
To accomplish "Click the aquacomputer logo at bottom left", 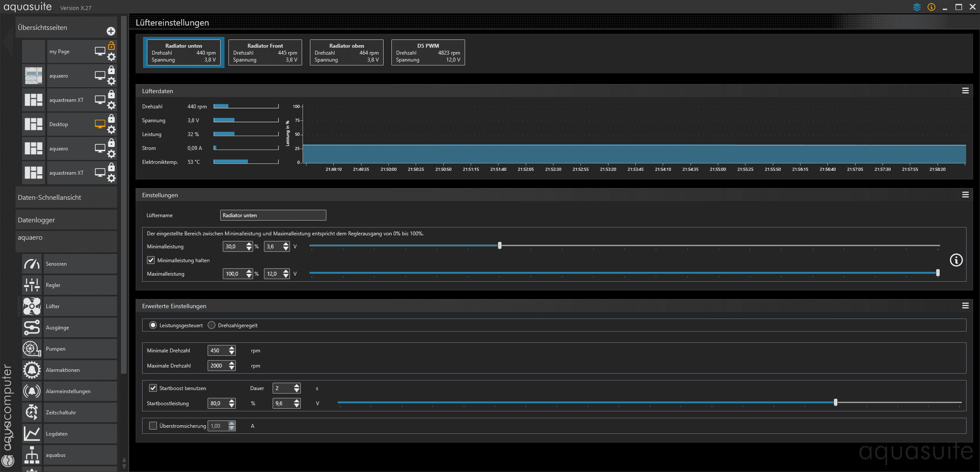I will pos(8,460).
